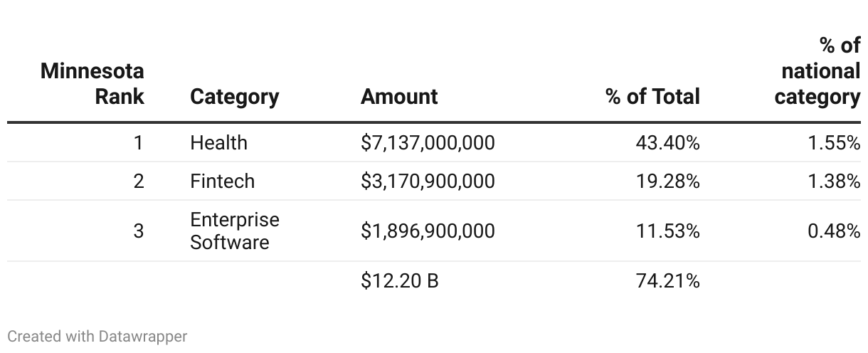Click the $7,137,000,000 amount

pos(428,143)
